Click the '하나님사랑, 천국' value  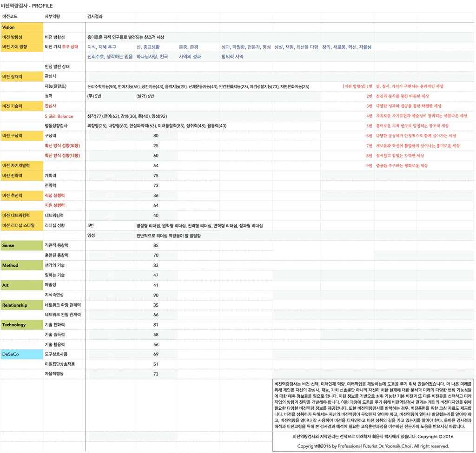click(x=152, y=57)
